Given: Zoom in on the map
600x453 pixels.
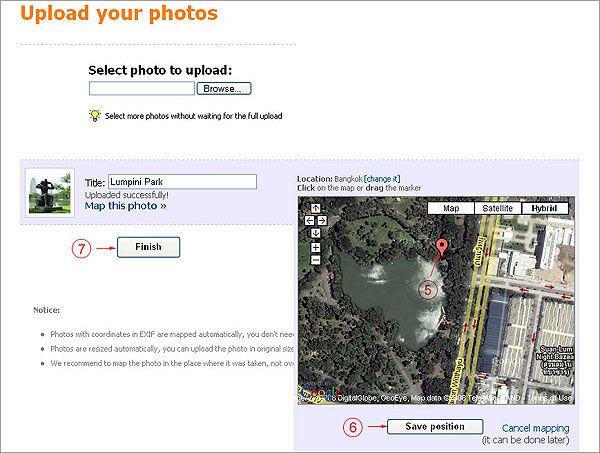Looking at the screenshot, I should pos(316,246).
